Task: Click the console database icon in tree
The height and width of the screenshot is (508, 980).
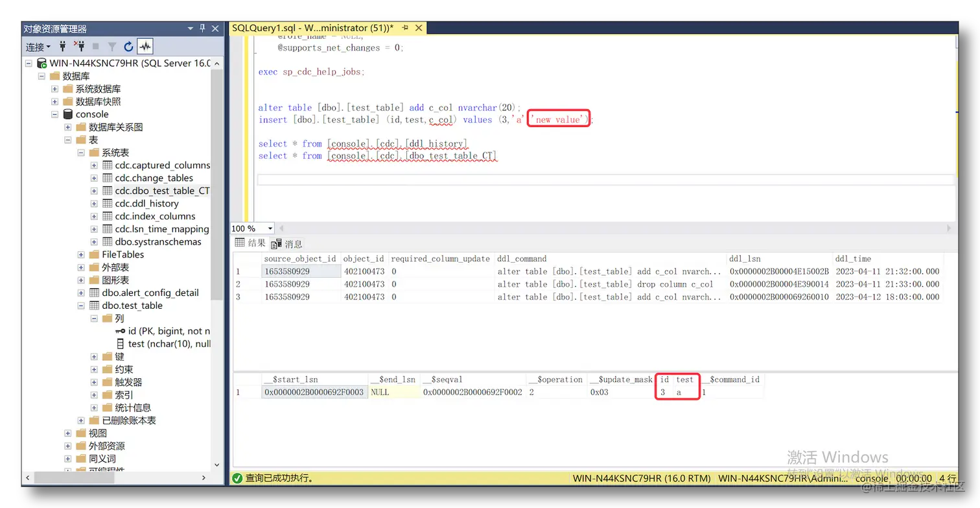Action: 68,114
